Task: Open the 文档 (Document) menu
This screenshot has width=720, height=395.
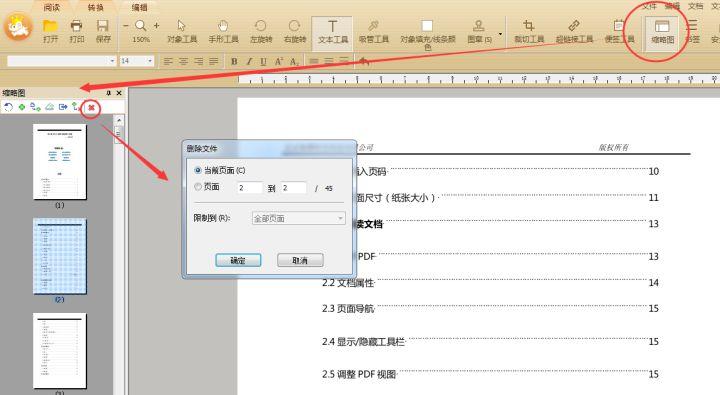Action: click(x=695, y=6)
